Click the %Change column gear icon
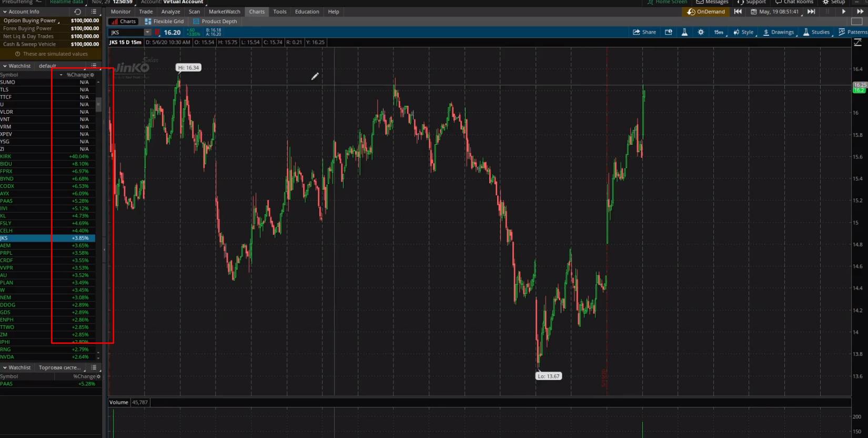Screen dimensions: 868x438 [x=92, y=75]
